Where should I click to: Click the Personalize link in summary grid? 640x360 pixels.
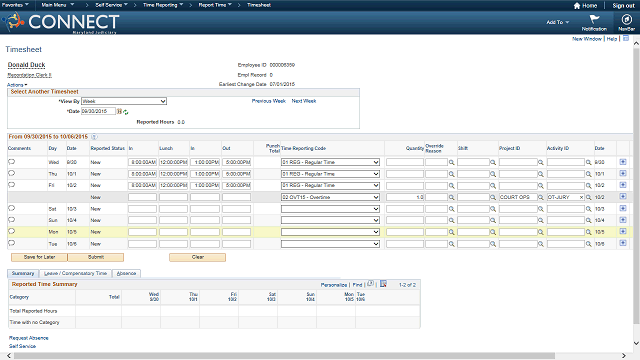coord(333,285)
